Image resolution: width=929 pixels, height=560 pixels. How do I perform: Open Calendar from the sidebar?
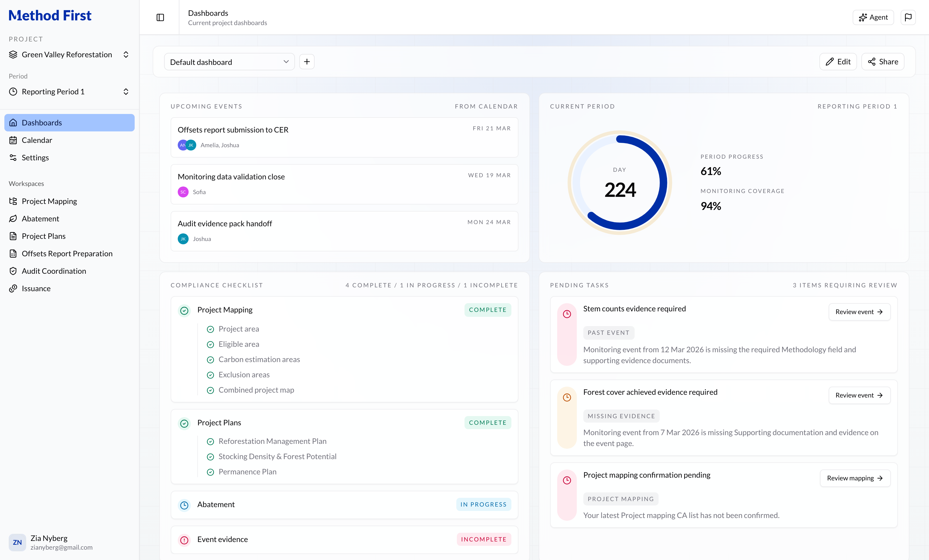pos(69,140)
